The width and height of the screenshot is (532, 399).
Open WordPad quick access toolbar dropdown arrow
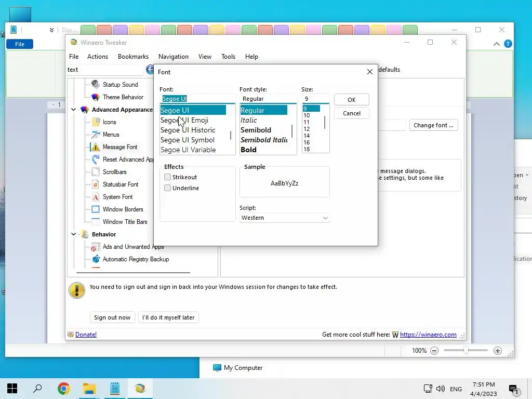click(x=51, y=30)
